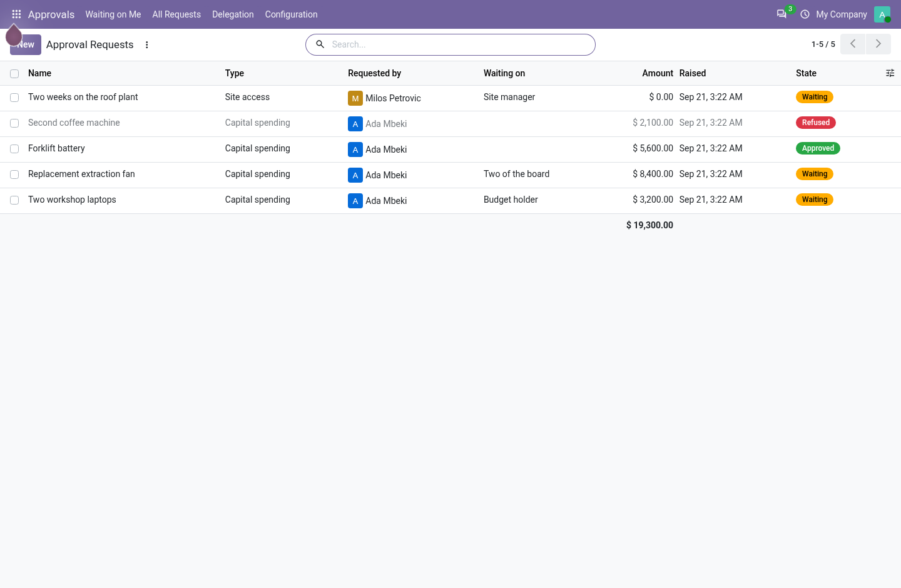901x588 pixels.
Task: Select the Replacement extraction fan row checkbox
Action: pyautogui.click(x=14, y=175)
